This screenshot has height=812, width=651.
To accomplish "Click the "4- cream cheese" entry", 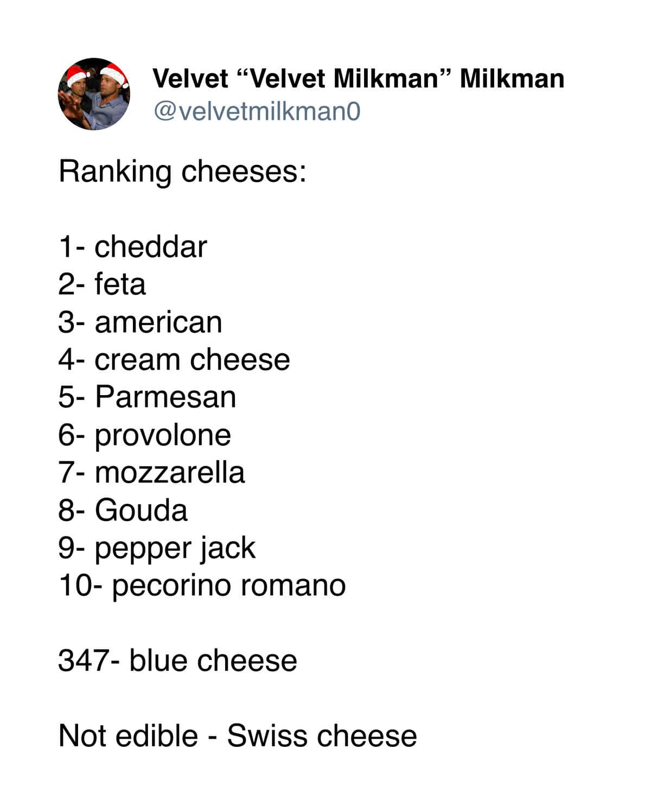I will coord(174,359).
